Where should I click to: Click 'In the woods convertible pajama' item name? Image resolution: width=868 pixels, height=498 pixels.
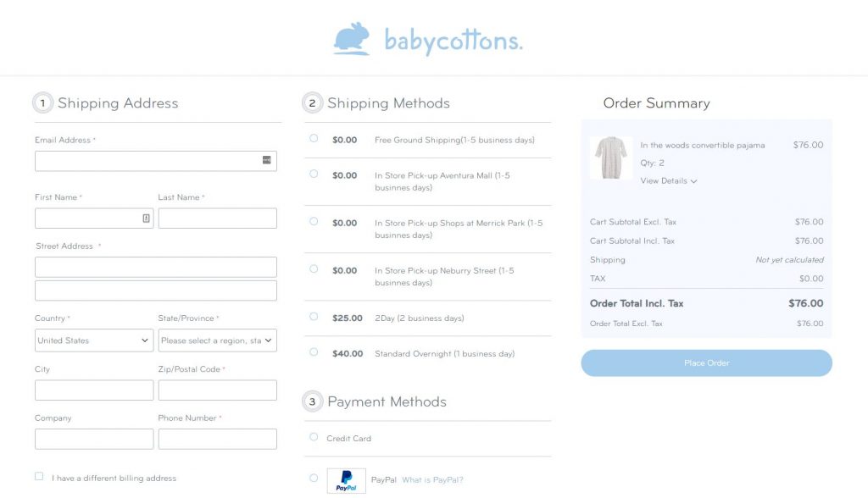click(703, 145)
